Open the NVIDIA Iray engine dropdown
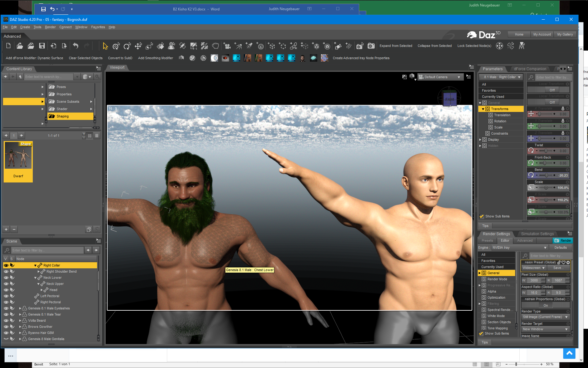The image size is (588, 368). [x=519, y=248]
